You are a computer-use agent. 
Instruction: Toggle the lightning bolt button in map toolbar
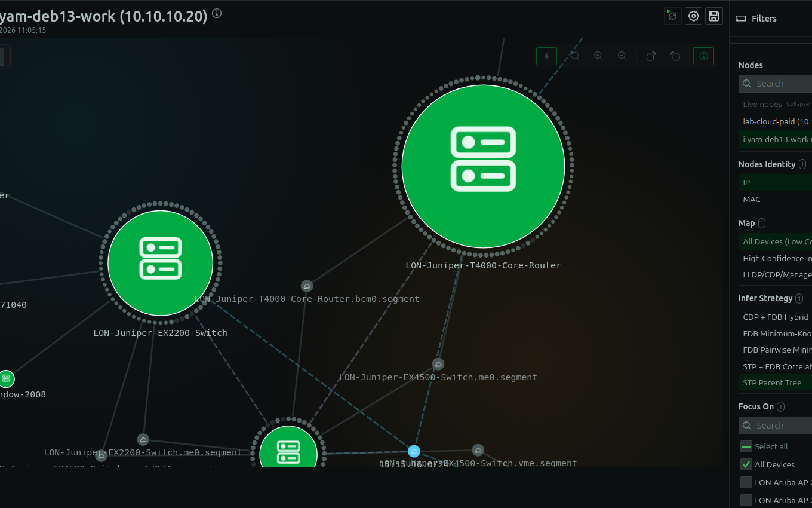pos(546,56)
